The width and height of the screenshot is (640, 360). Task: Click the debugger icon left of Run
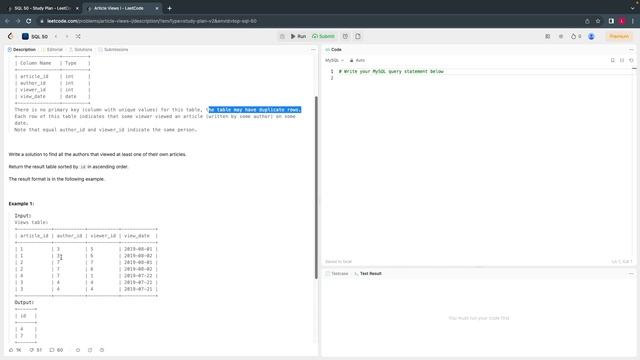point(282,36)
